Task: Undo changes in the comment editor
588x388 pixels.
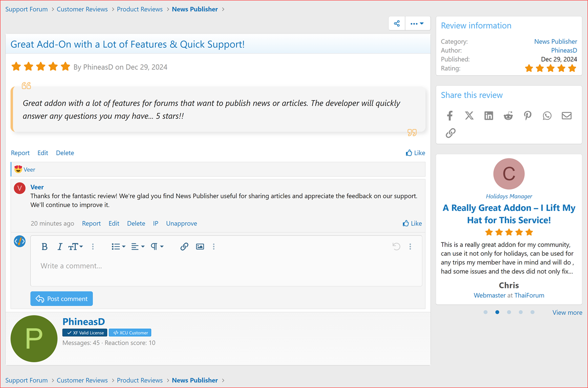Action: tap(396, 247)
